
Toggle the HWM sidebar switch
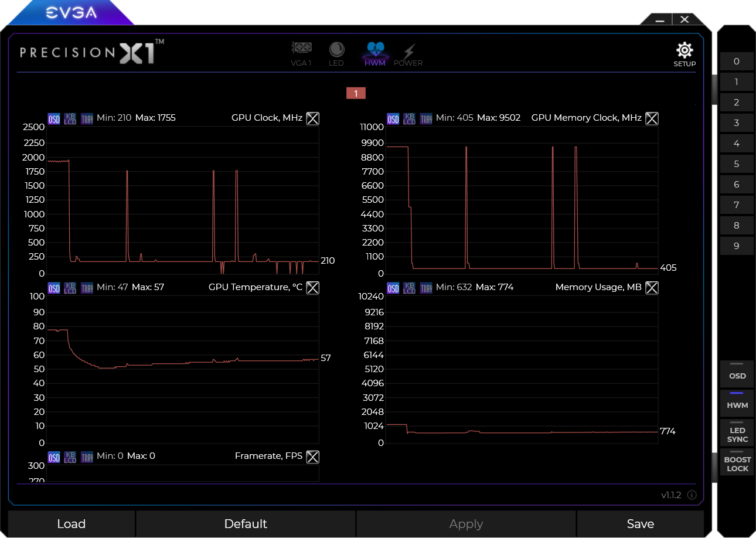tap(737, 403)
